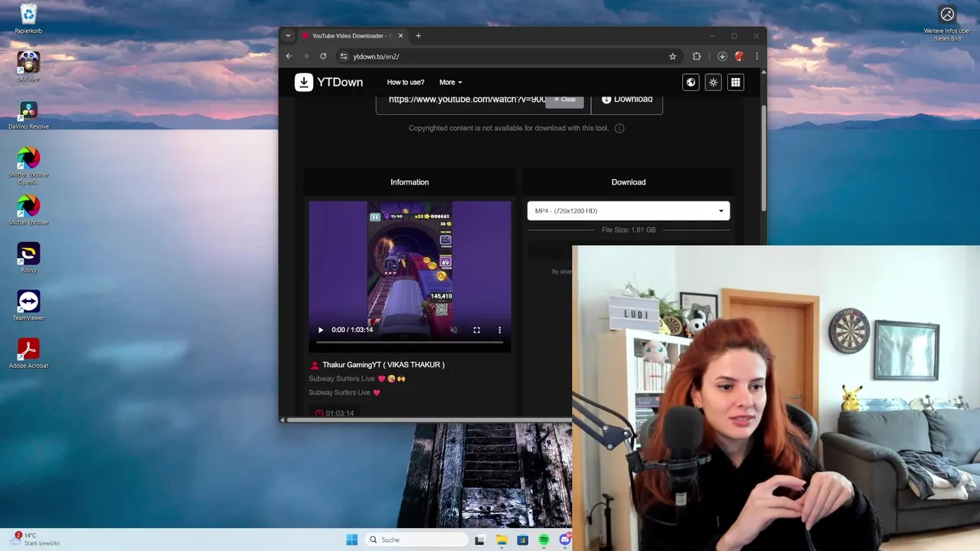
Task: Open the YTDown apps grid icon
Action: pyautogui.click(x=736, y=82)
